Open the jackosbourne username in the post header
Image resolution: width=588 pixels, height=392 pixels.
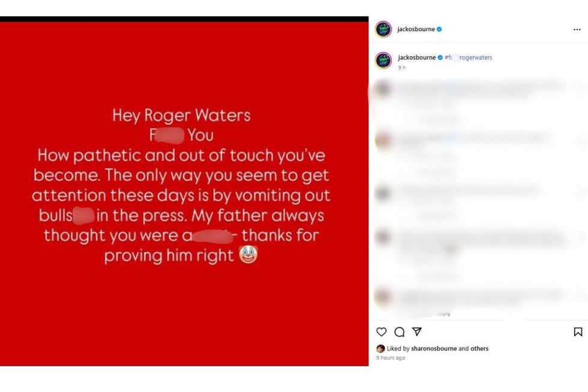416,29
